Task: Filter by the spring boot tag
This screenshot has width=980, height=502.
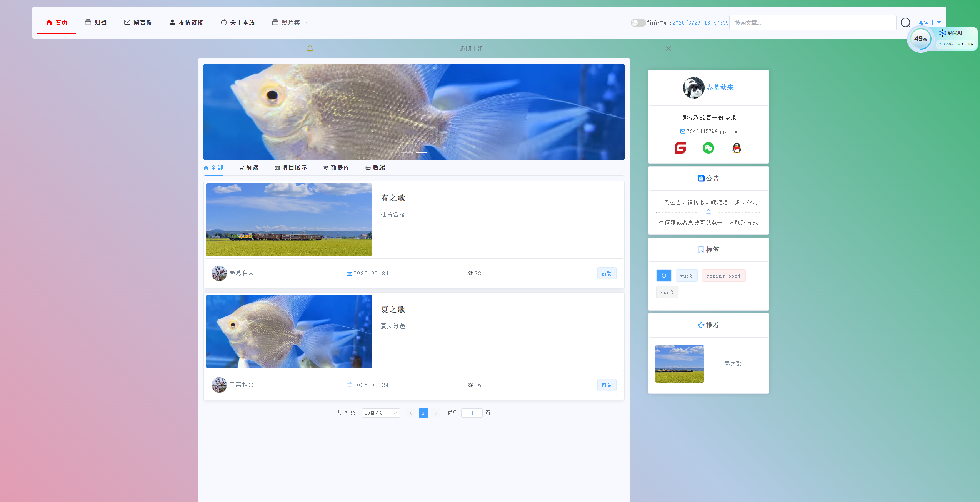Action: pos(723,276)
